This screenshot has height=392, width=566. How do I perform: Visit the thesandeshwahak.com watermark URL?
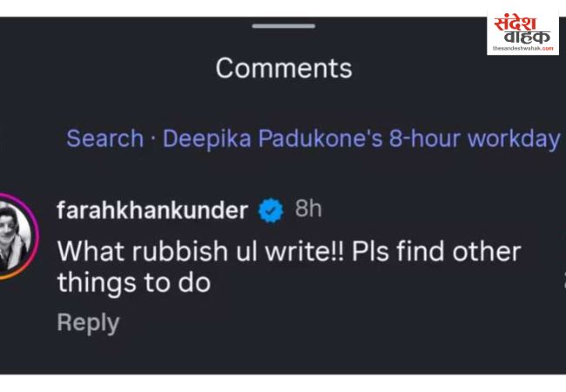coord(522,49)
